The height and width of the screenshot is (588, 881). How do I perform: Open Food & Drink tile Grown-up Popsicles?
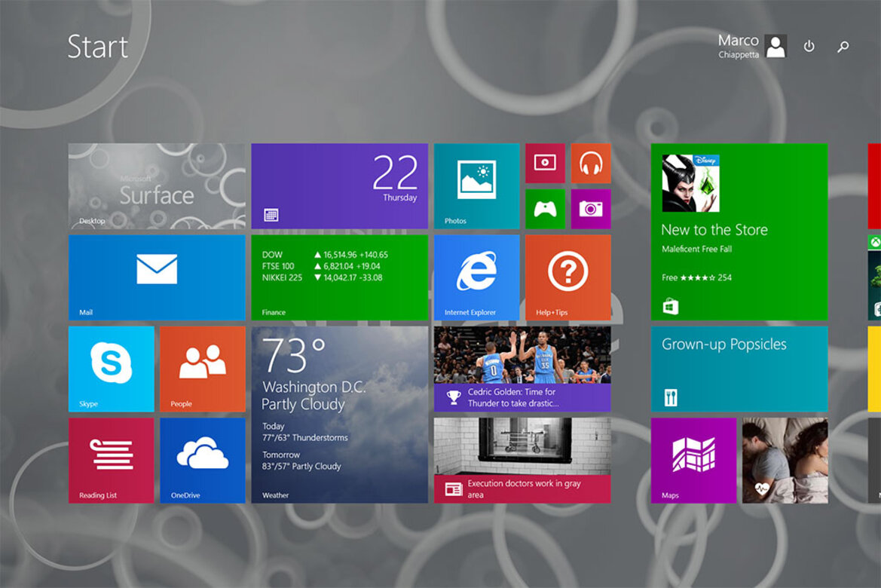(x=739, y=369)
